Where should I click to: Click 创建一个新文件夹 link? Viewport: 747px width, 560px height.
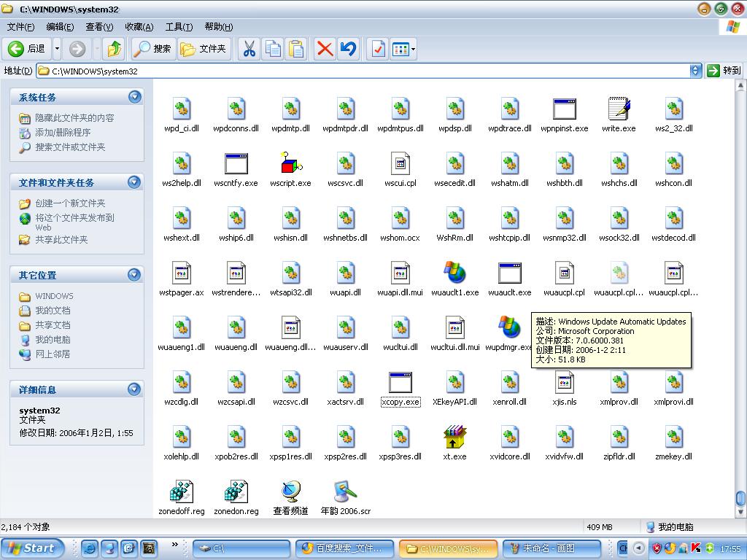click(70, 203)
